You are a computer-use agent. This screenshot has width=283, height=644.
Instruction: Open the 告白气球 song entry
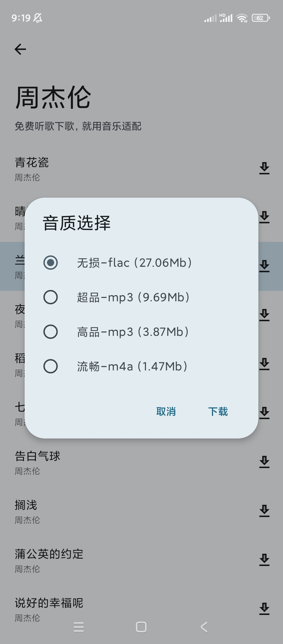(x=38, y=456)
